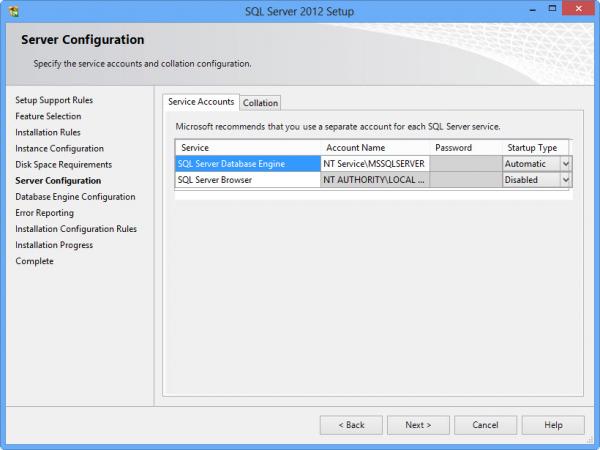Click Disk Space Requirements step
600x450 pixels.
pos(64,165)
